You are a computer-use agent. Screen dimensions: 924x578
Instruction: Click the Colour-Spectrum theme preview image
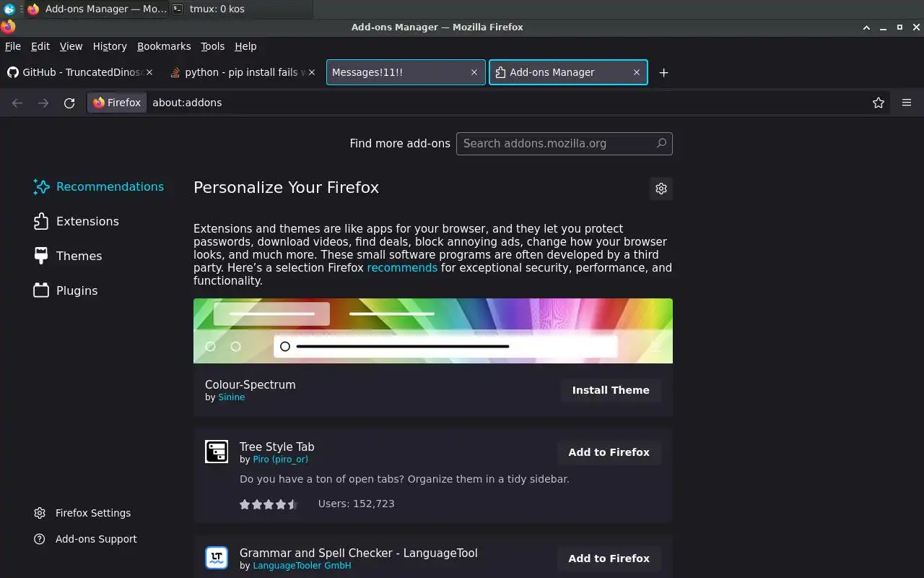(x=433, y=331)
